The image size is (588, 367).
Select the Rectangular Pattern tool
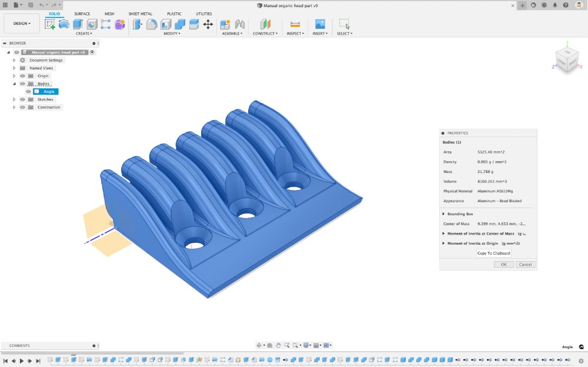105,24
